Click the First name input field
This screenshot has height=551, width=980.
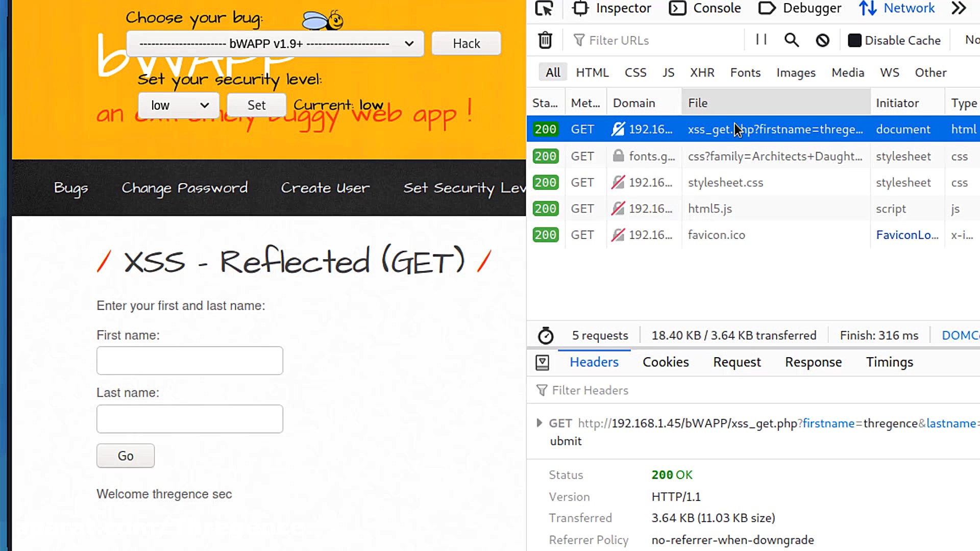189,361
